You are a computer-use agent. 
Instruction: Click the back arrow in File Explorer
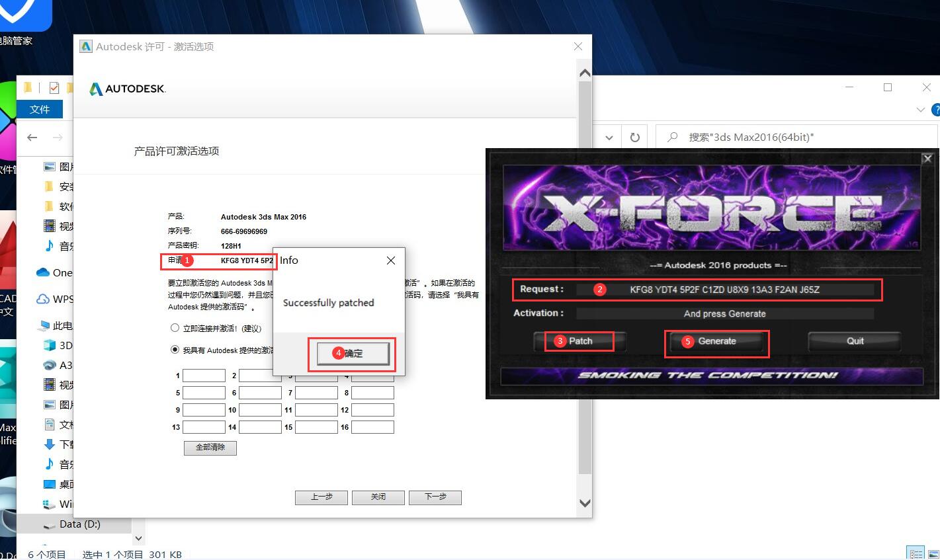(32, 138)
